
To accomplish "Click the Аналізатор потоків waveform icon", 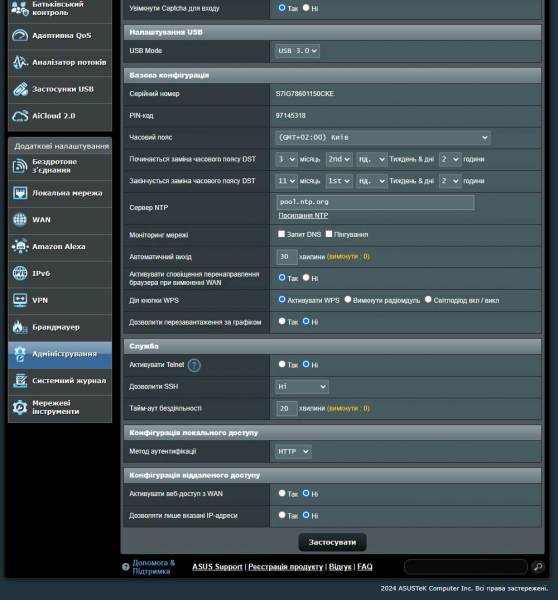I will coord(20,62).
